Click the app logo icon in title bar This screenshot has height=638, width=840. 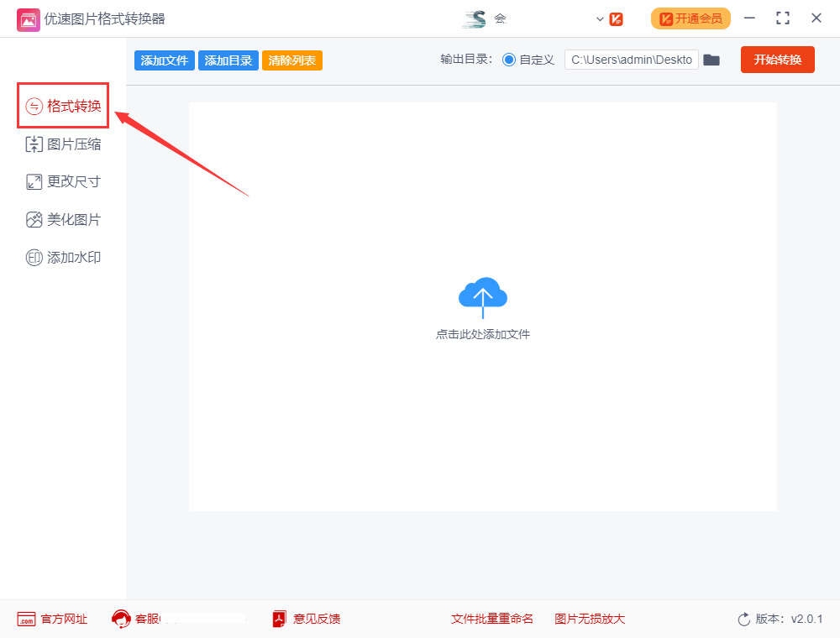29,20
